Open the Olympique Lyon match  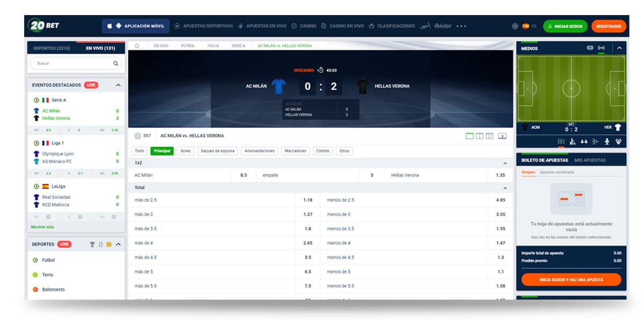pyautogui.click(x=58, y=154)
